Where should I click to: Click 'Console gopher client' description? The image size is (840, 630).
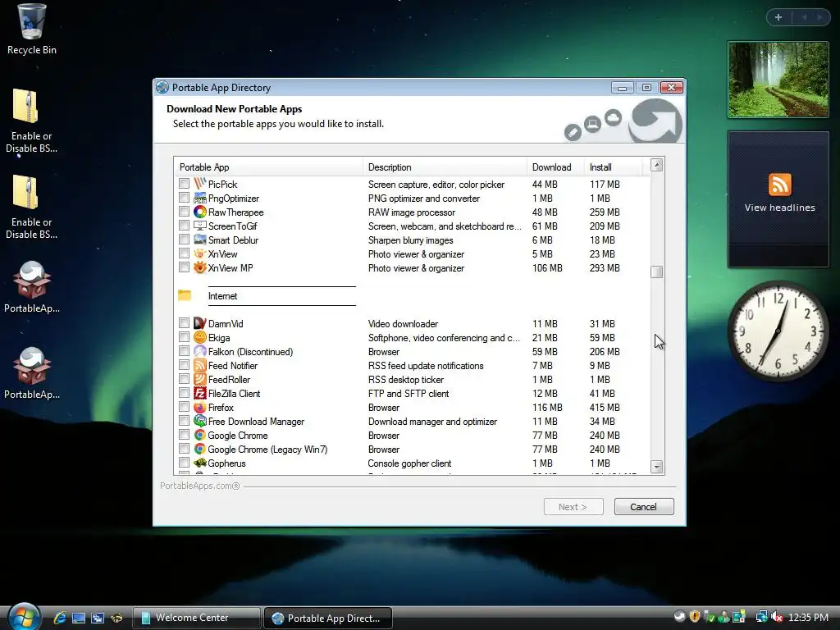click(x=409, y=463)
